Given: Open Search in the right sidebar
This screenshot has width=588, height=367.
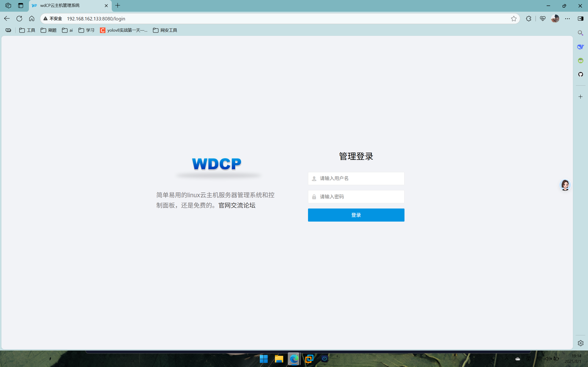Looking at the screenshot, I should pyautogui.click(x=580, y=33).
